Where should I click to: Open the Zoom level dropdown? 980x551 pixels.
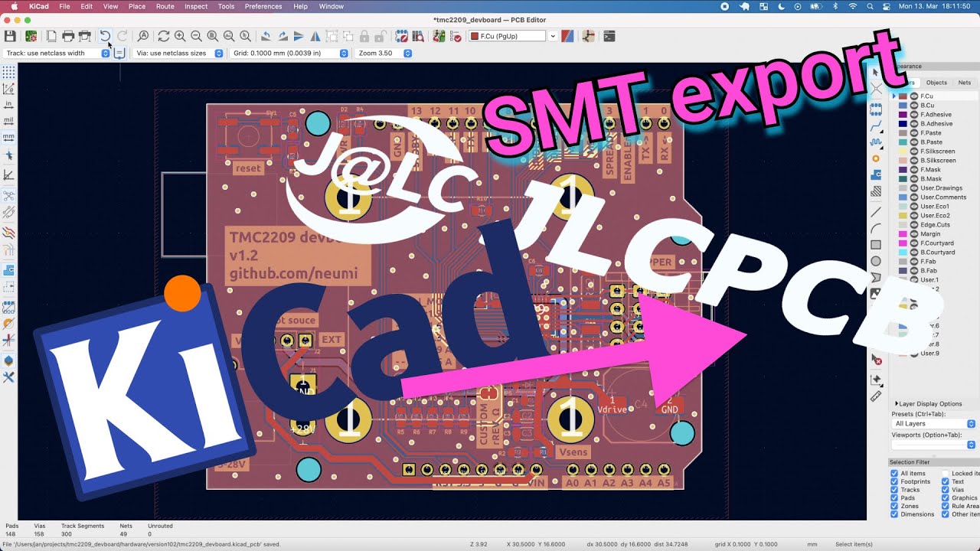pos(384,54)
